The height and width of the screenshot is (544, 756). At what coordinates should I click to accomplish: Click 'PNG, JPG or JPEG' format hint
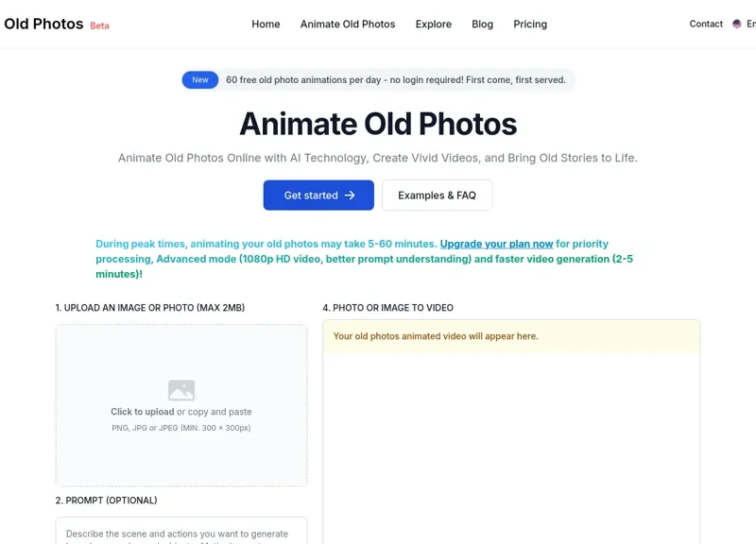[x=181, y=428]
